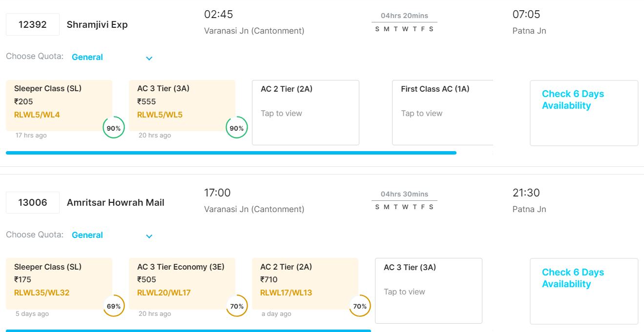Click 70% prediction circle on AC 3 Tier Economy
The image size is (644, 332).
237,306
